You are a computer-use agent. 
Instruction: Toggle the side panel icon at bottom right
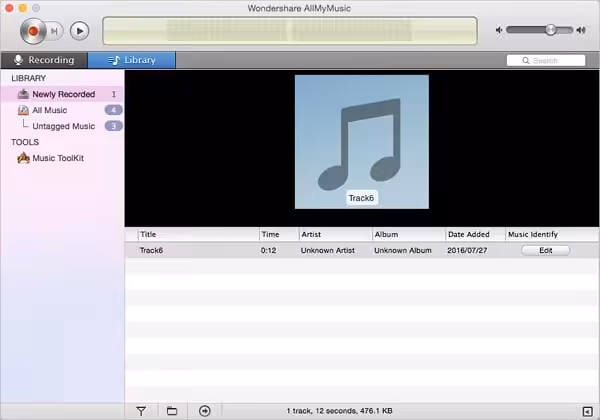tap(587, 410)
